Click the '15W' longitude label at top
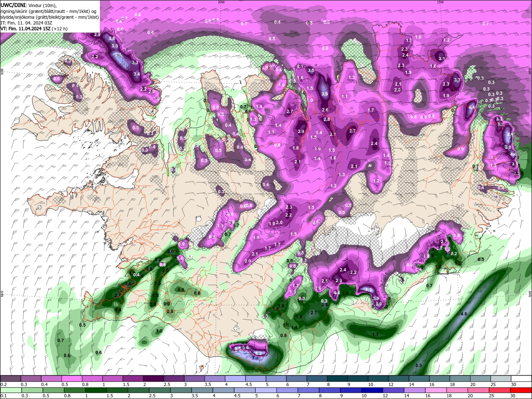This screenshot has width=532, height=399. coord(440,2)
